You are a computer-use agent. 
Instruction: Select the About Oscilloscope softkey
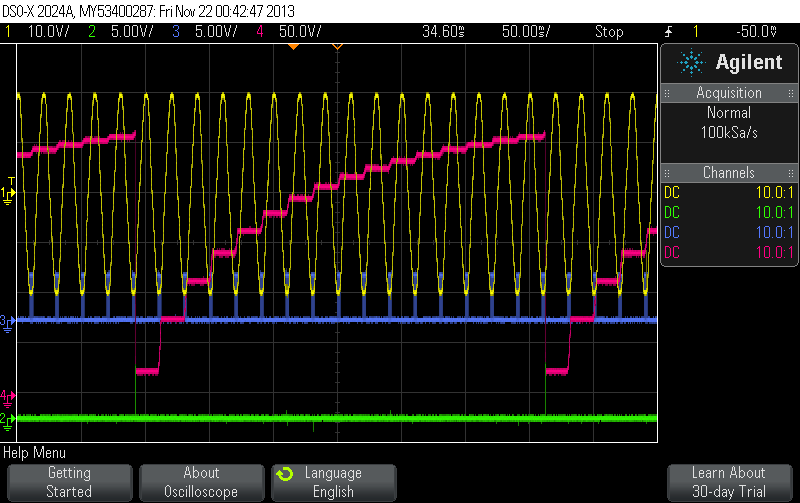(202, 482)
